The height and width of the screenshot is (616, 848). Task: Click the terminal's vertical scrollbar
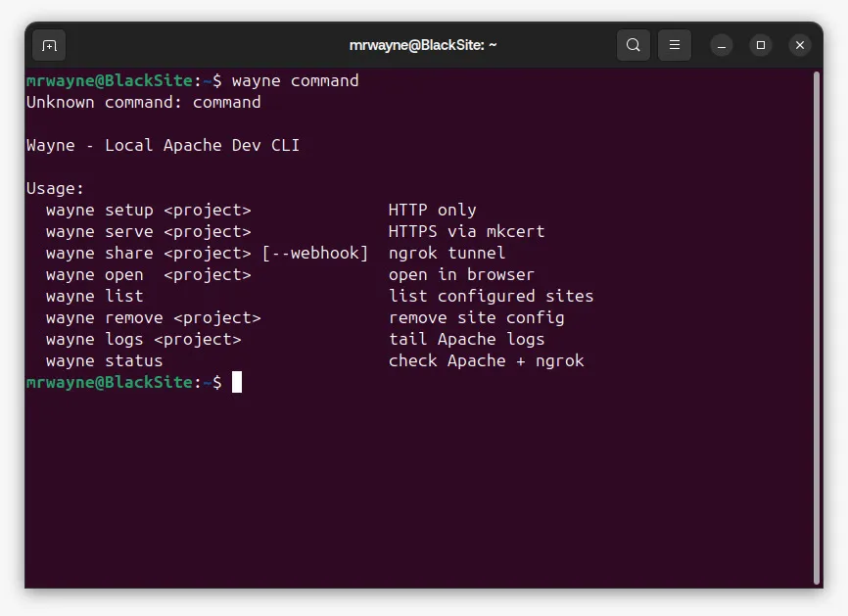pyautogui.click(x=817, y=327)
